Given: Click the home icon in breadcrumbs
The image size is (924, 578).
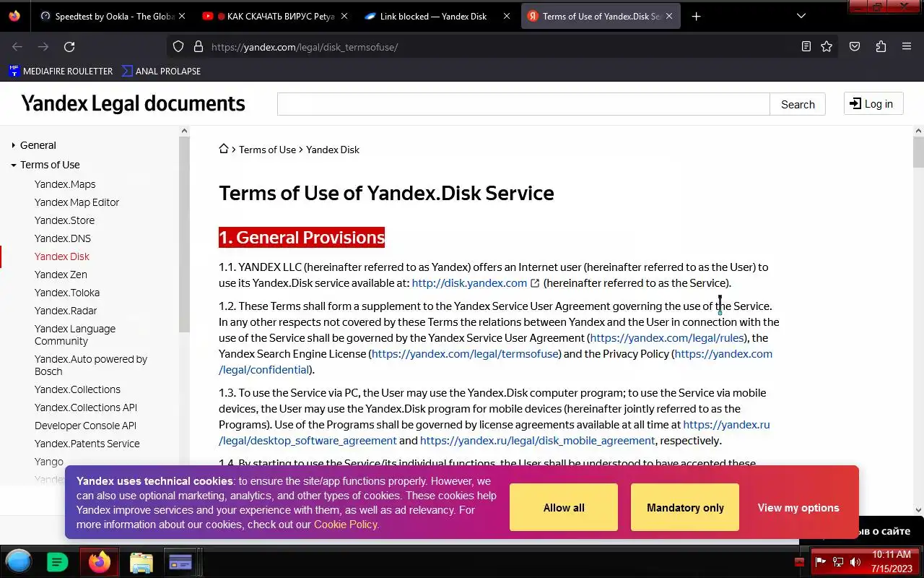Looking at the screenshot, I should pyautogui.click(x=224, y=149).
